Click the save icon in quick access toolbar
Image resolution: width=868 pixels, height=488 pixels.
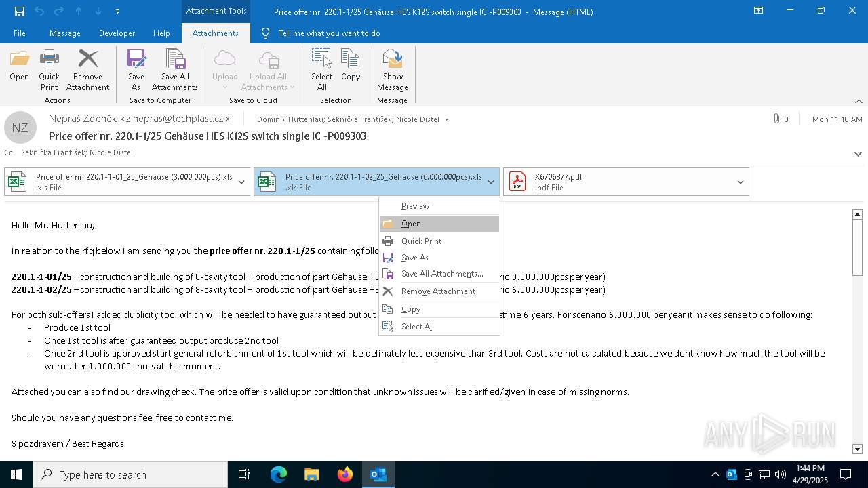pos(20,12)
